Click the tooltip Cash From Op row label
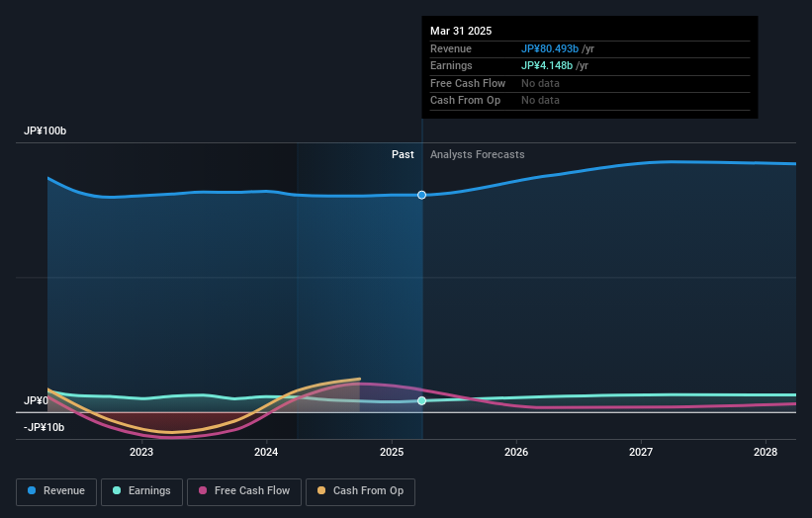This screenshot has height=518, width=812. 465,101
